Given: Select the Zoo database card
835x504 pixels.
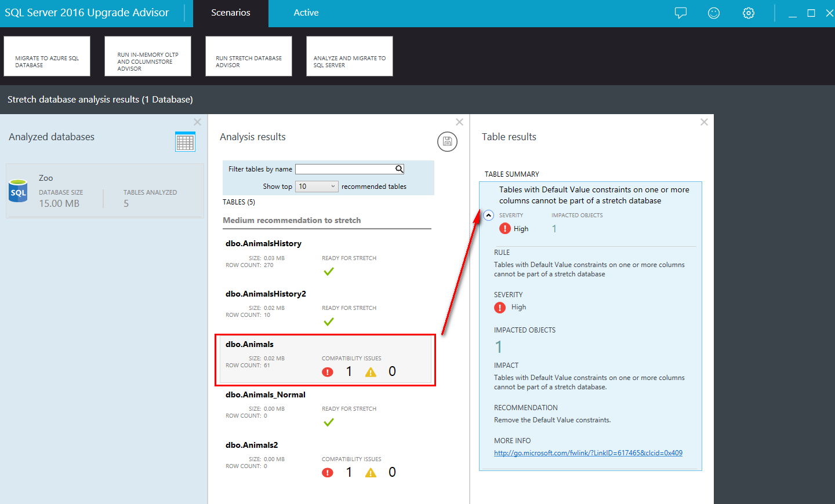Looking at the screenshot, I should 105,191.
